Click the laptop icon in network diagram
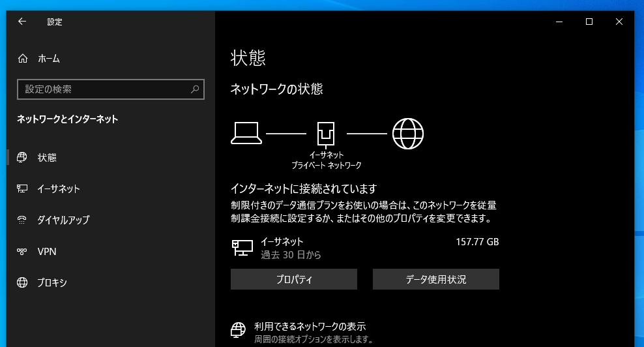644x347 pixels. 246,133
